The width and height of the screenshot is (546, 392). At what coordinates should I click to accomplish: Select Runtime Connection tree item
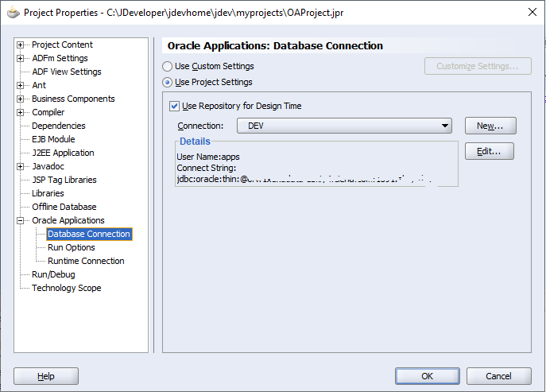point(86,261)
